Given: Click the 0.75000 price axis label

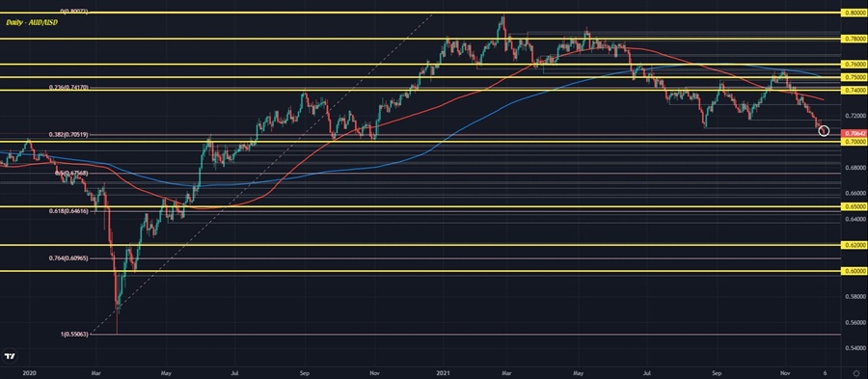Looking at the screenshot, I should pyautogui.click(x=854, y=77).
